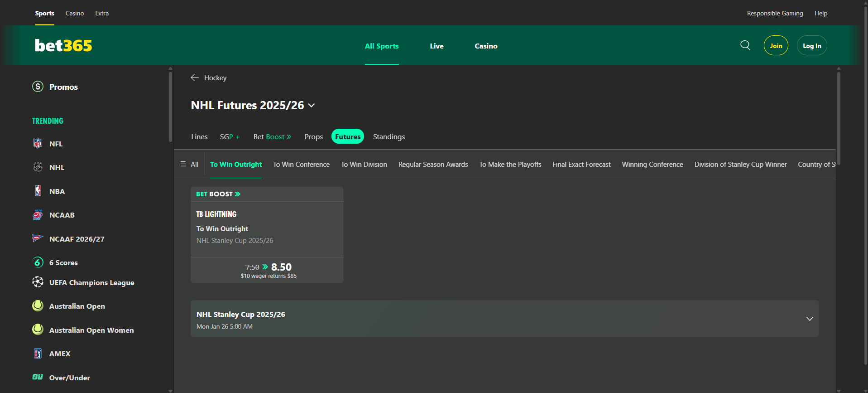Image resolution: width=868 pixels, height=393 pixels.
Task: Click the sidebar scrollbar thumb
Action: pyautogui.click(x=170, y=107)
